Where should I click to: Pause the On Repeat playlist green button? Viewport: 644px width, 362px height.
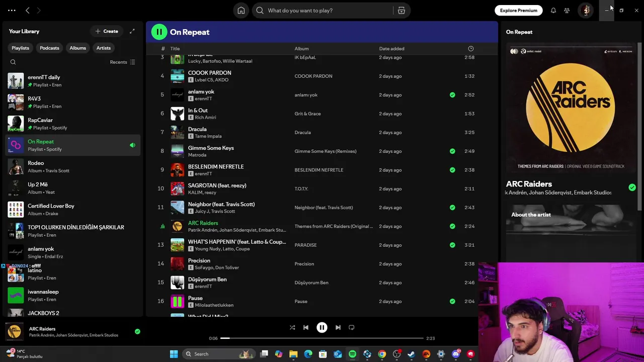159,32
